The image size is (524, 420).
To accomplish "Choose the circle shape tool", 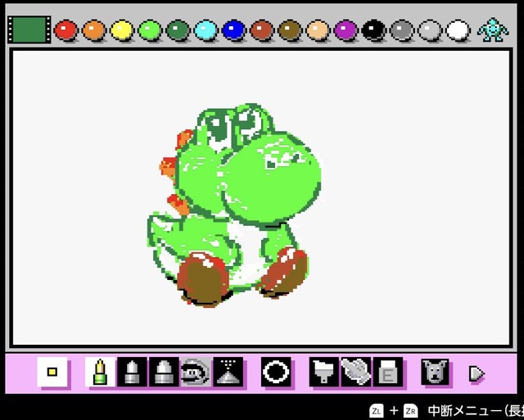I will [x=276, y=372].
